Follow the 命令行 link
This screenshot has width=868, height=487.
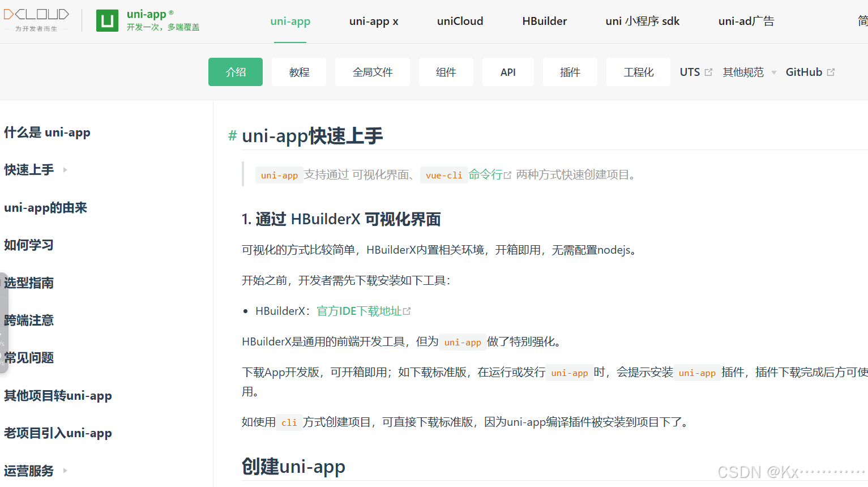click(490, 175)
